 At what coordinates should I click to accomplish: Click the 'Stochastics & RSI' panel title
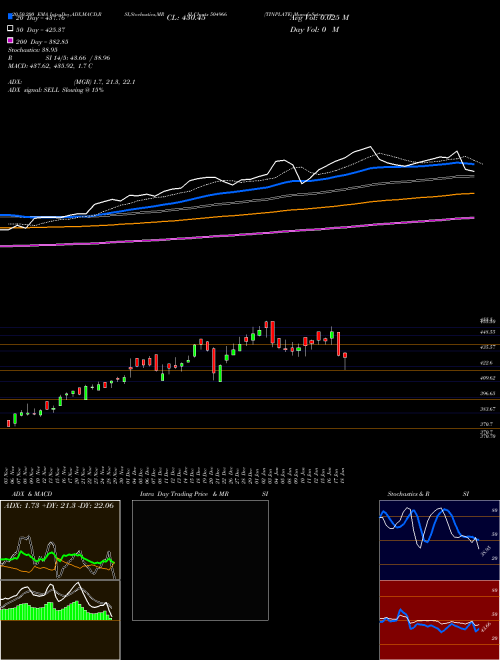428,494
